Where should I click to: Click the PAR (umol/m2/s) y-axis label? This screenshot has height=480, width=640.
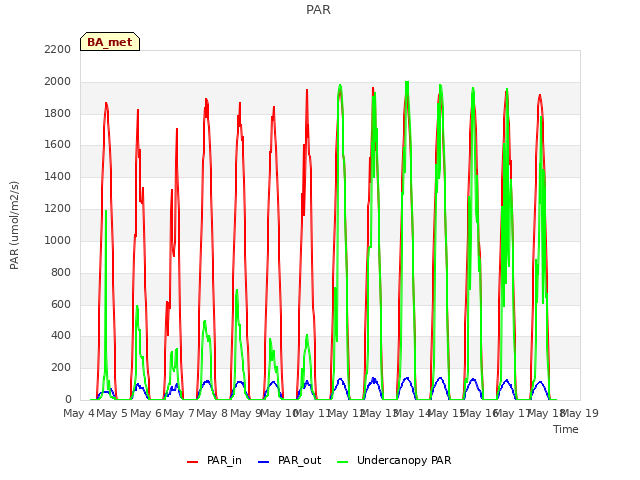pyautogui.click(x=14, y=225)
